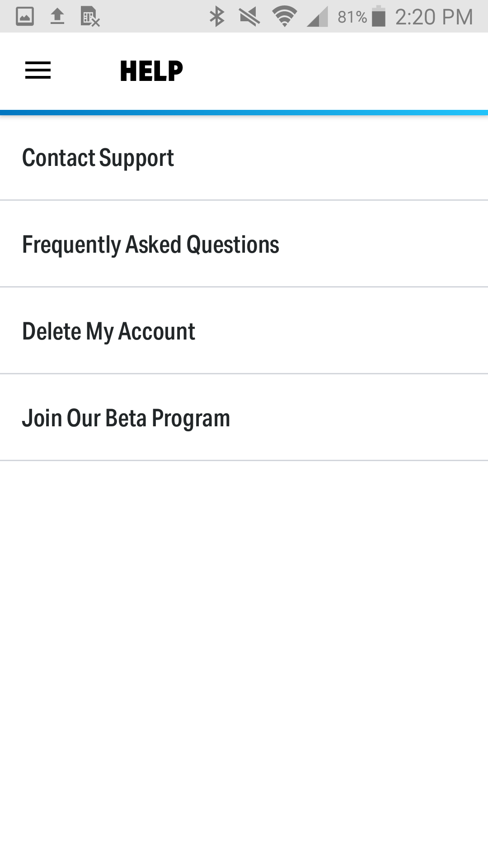This screenshot has width=488, height=868.
Task: Tap the 2:20 PM clock
Action: click(434, 17)
